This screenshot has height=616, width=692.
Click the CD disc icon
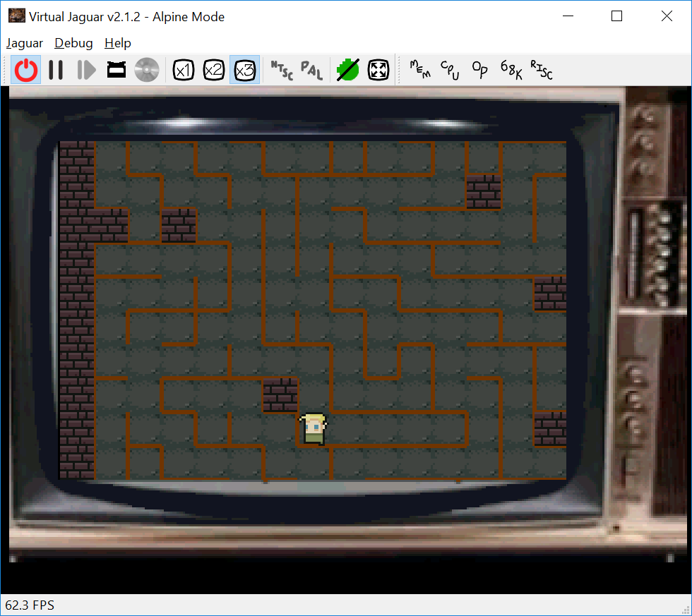[x=147, y=70]
